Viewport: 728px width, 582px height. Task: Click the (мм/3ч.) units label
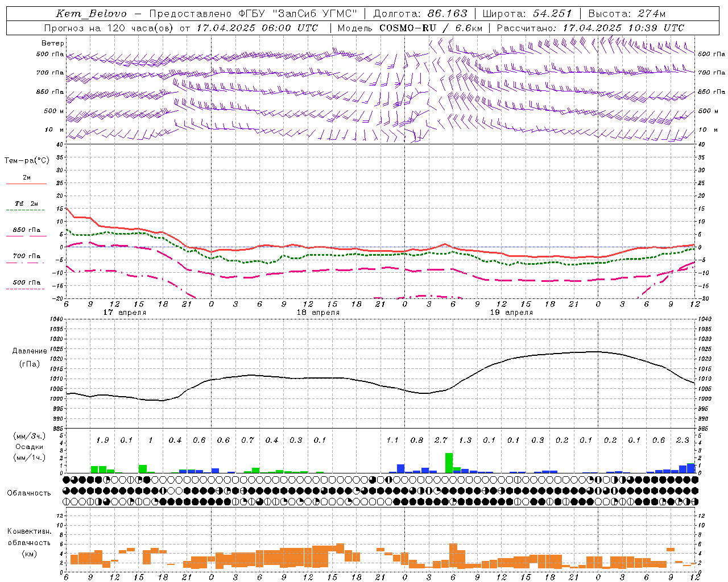point(30,436)
